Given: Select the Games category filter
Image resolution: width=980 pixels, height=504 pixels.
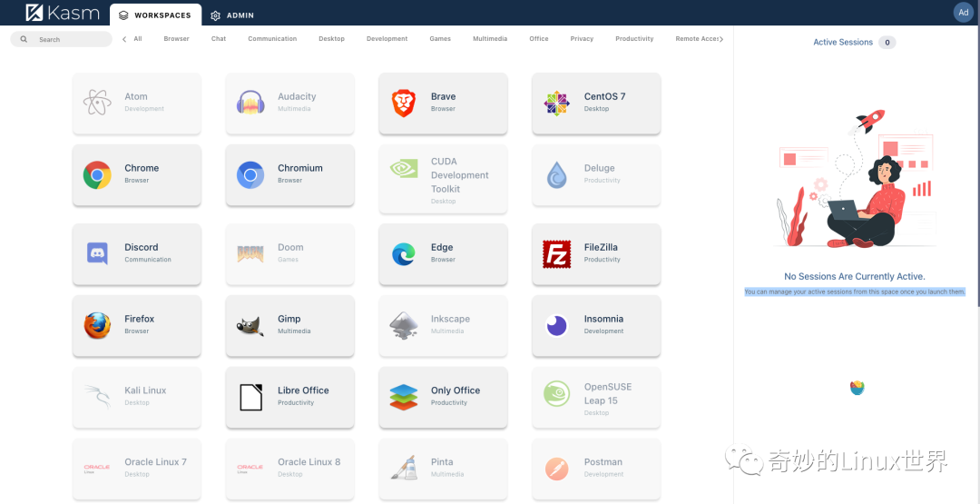Looking at the screenshot, I should [440, 39].
